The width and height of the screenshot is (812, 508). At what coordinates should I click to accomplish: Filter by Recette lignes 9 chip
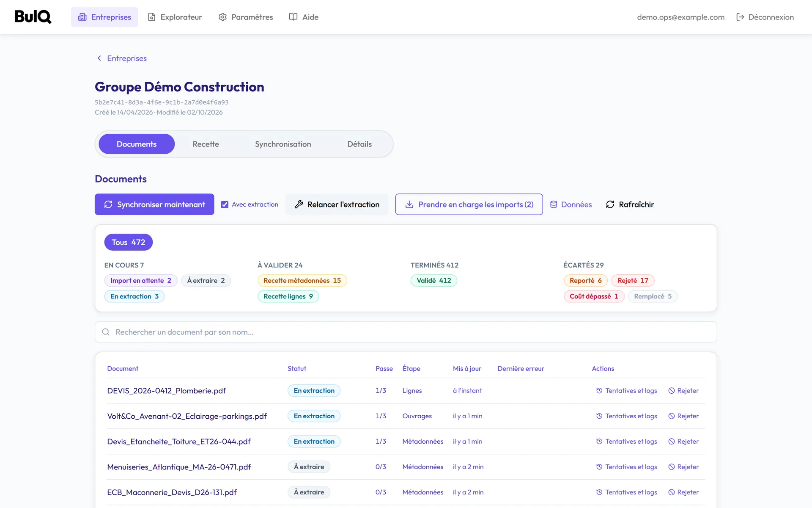point(288,296)
